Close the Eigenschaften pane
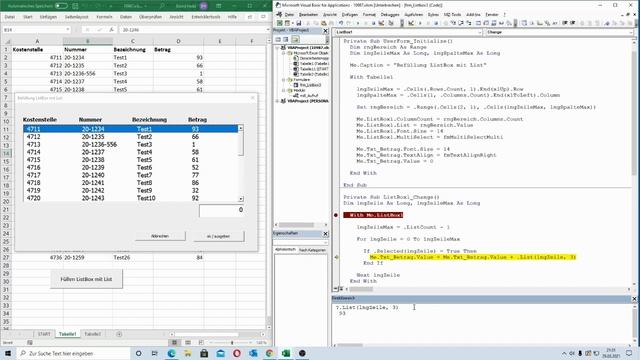The height and width of the screenshot is (360, 640). point(325,233)
